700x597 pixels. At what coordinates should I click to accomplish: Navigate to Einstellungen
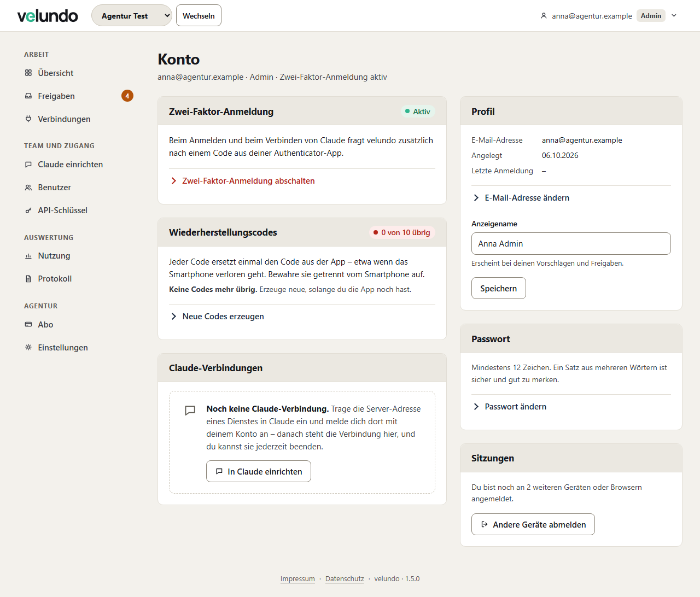(79, 347)
